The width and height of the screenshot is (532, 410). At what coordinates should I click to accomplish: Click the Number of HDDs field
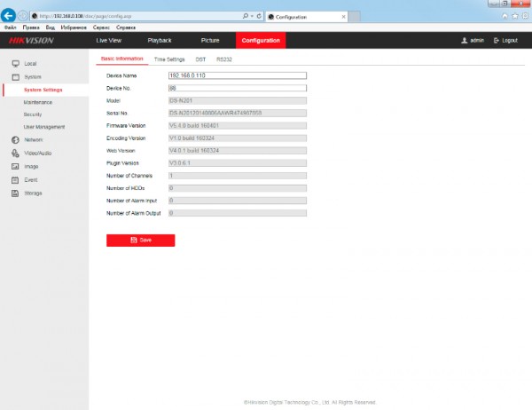(x=238, y=188)
